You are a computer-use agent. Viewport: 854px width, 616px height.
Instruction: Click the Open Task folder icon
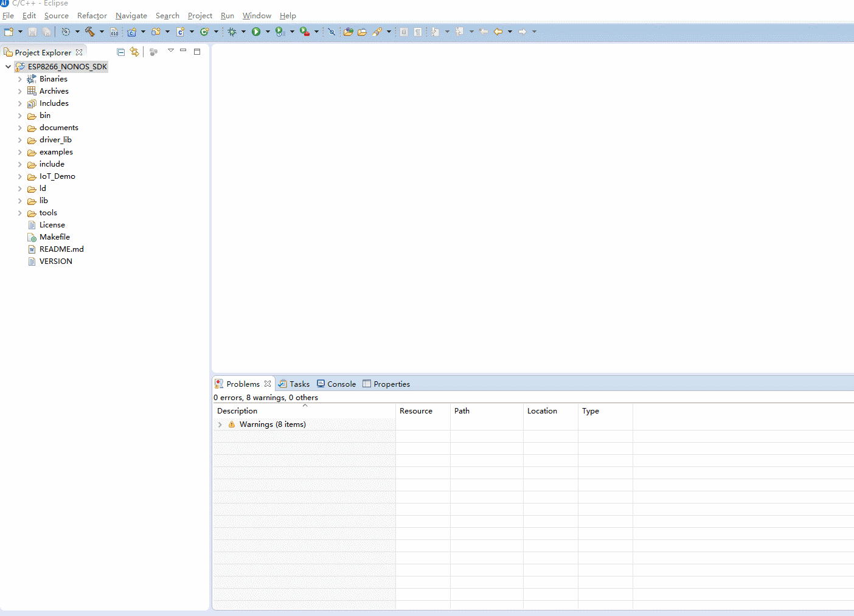tap(363, 32)
